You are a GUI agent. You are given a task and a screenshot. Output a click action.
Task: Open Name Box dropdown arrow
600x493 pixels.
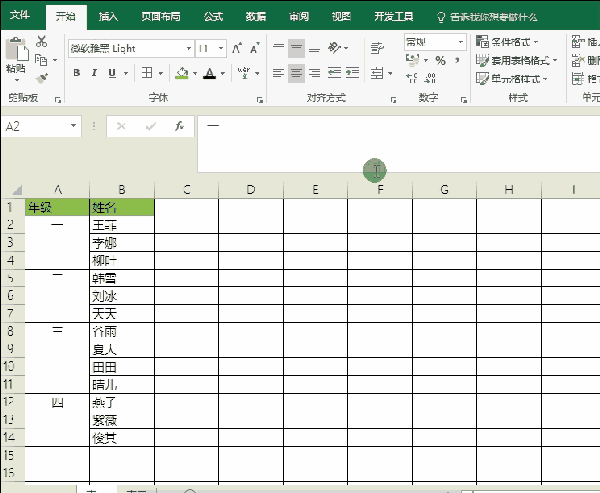click(x=73, y=126)
